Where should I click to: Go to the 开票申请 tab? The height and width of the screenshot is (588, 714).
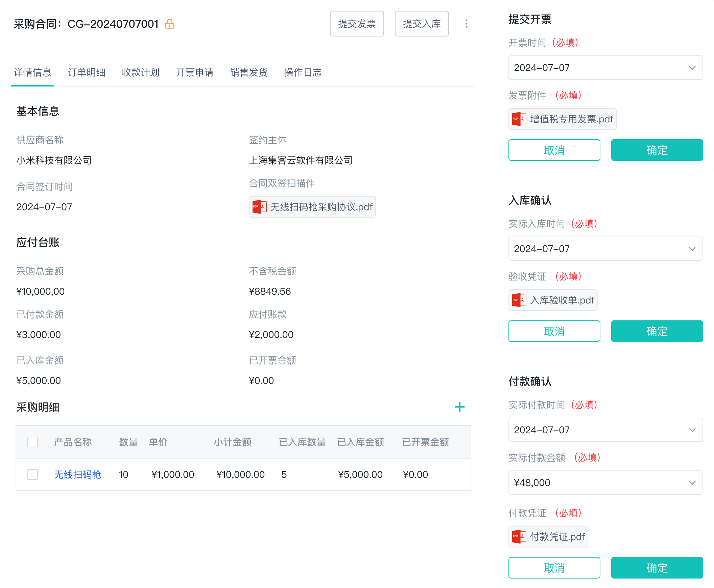(194, 72)
